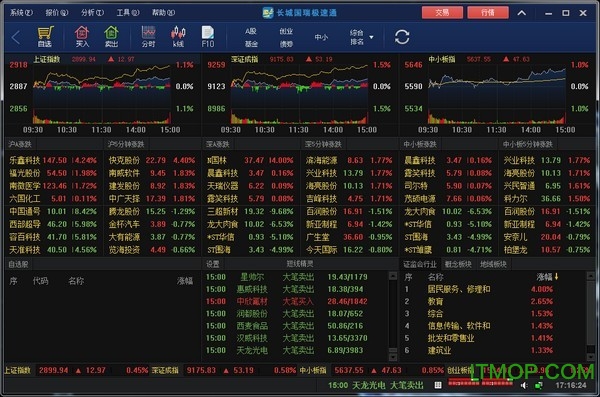Select the 中小 category button

pyautogui.click(x=321, y=37)
